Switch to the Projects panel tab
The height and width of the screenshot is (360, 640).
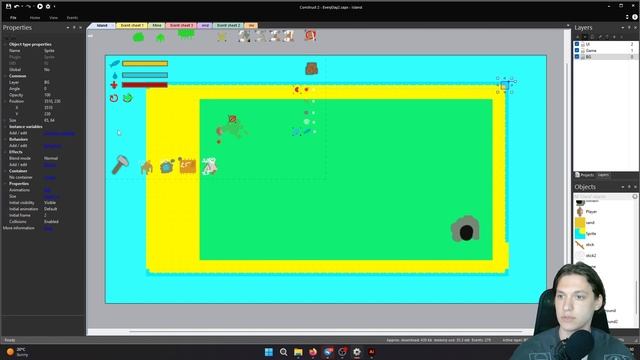pyautogui.click(x=584, y=175)
